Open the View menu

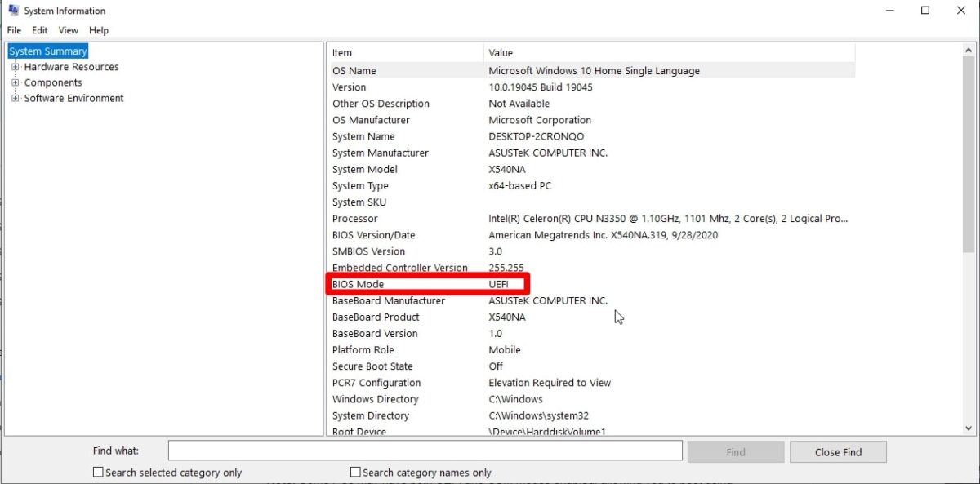pos(68,30)
